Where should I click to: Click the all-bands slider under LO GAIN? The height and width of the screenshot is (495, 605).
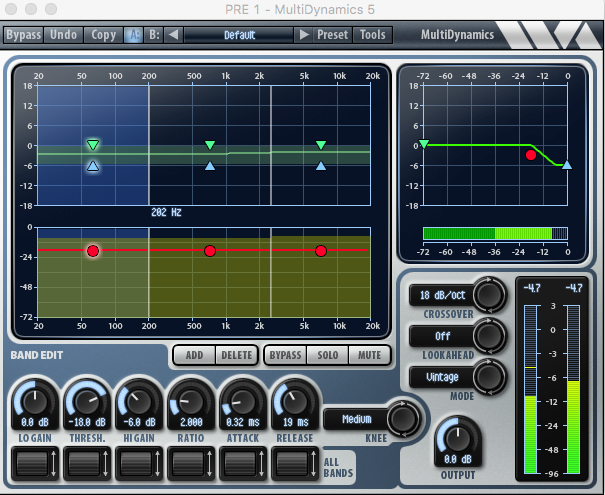pos(35,463)
